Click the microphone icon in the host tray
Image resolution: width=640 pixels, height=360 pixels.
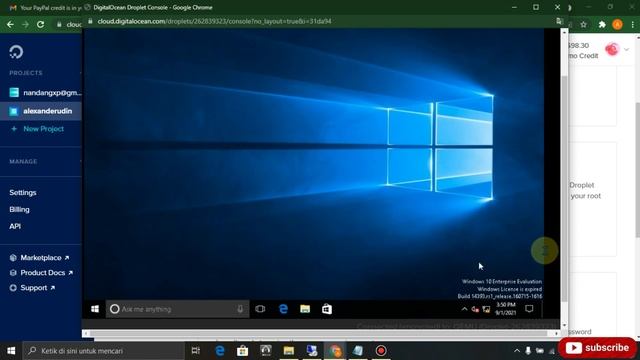point(528,351)
